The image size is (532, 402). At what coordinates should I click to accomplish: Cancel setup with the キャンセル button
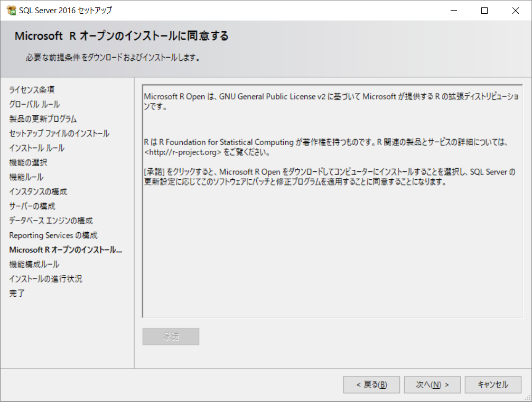pos(493,385)
